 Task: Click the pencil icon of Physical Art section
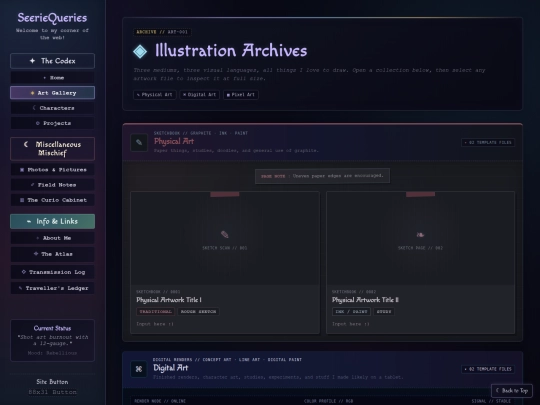[x=139, y=142]
